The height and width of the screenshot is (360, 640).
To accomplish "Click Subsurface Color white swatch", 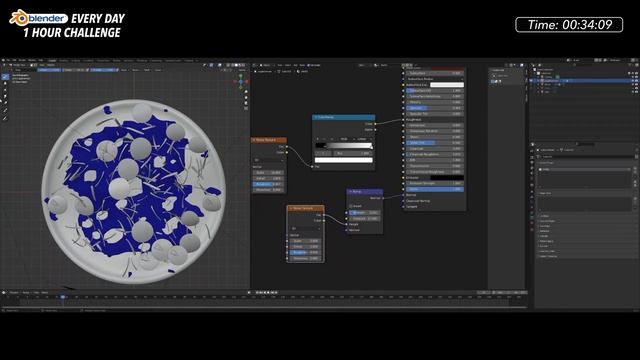I will (x=447, y=85).
